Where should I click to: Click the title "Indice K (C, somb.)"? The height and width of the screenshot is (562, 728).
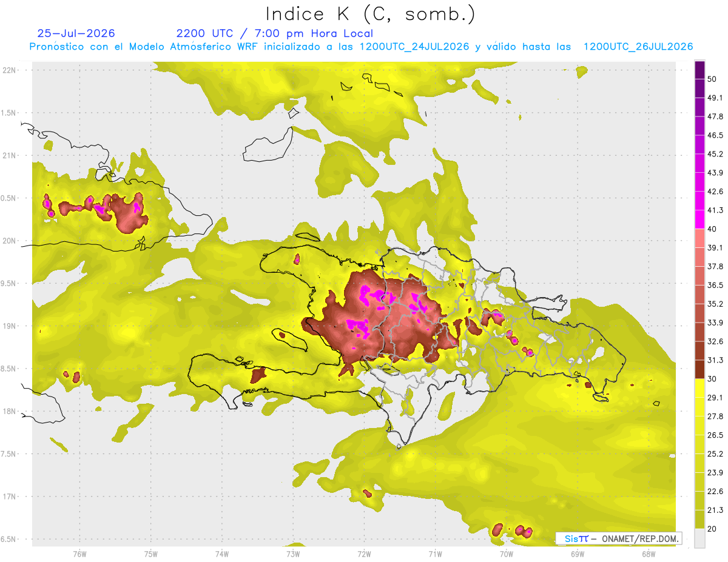pos(370,13)
